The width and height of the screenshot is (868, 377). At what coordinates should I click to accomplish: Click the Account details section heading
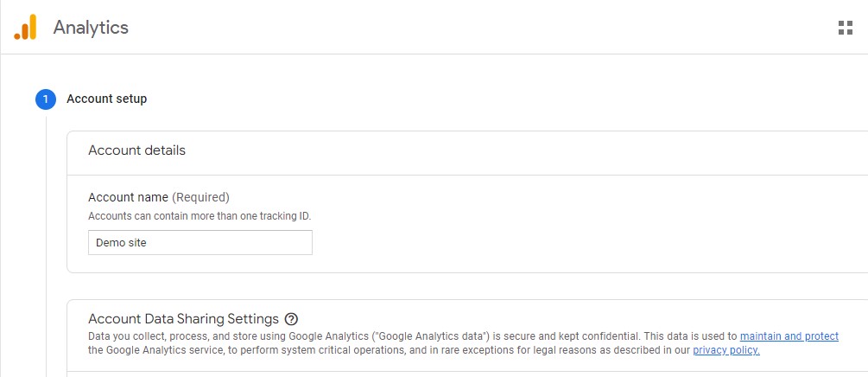[136, 150]
